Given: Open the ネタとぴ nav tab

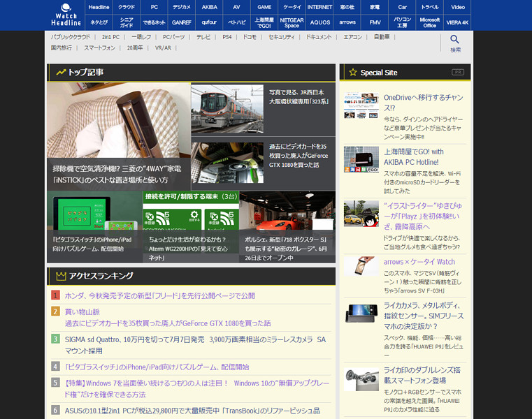Looking at the screenshot, I should (x=99, y=22).
